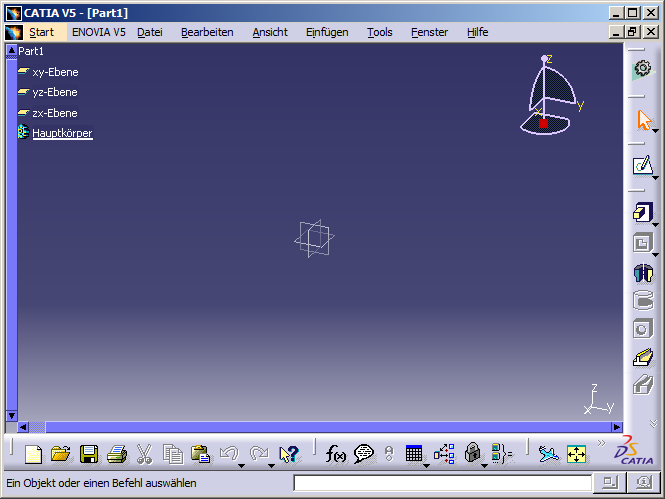The height and width of the screenshot is (499, 665).
Task: Open the Fenster menu
Action: tap(429, 32)
